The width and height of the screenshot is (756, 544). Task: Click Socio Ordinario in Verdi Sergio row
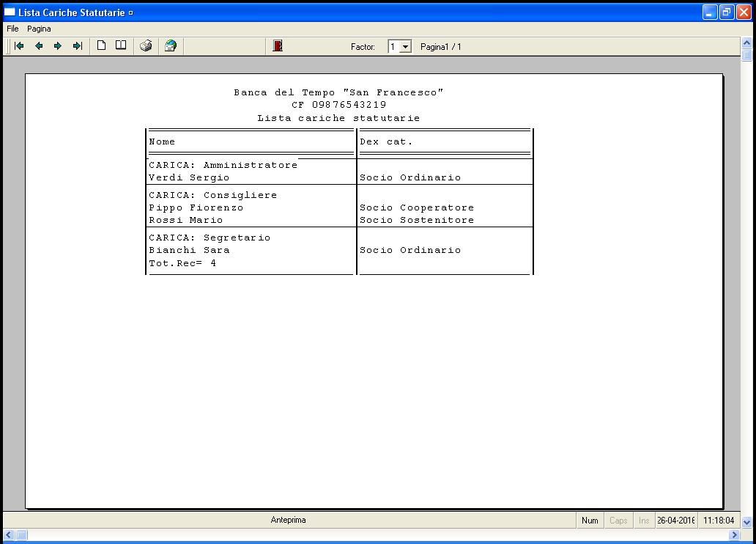[x=410, y=177]
